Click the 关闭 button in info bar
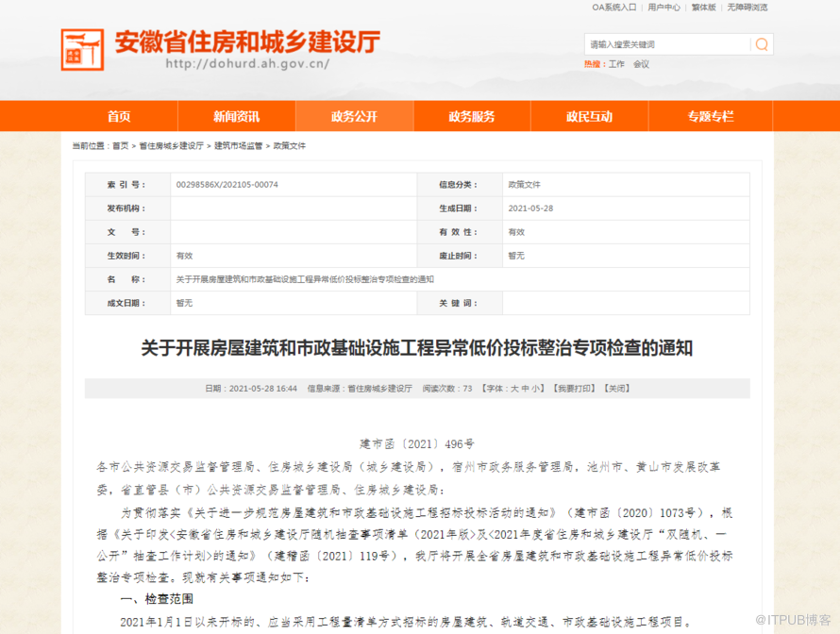 point(617,388)
